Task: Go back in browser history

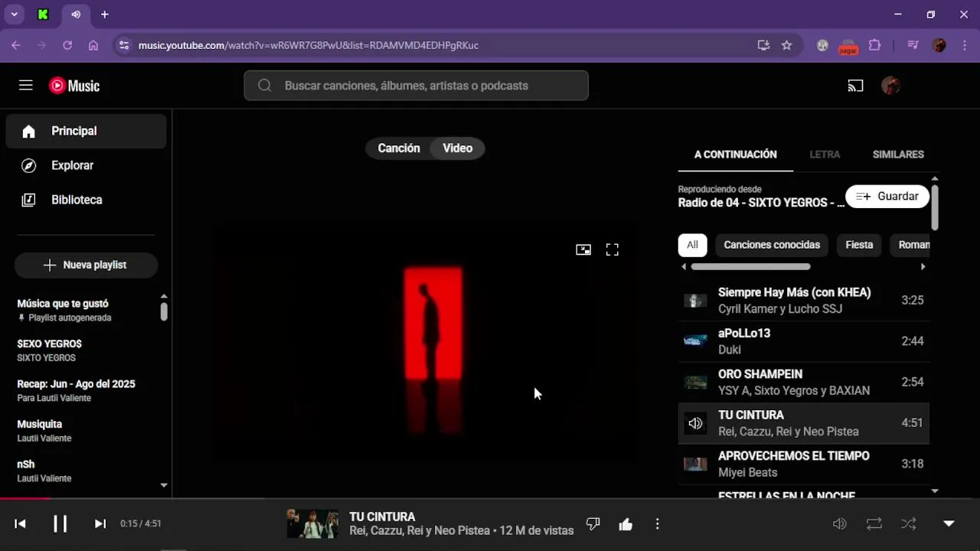Action: pyautogui.click(x=16, y=45)
